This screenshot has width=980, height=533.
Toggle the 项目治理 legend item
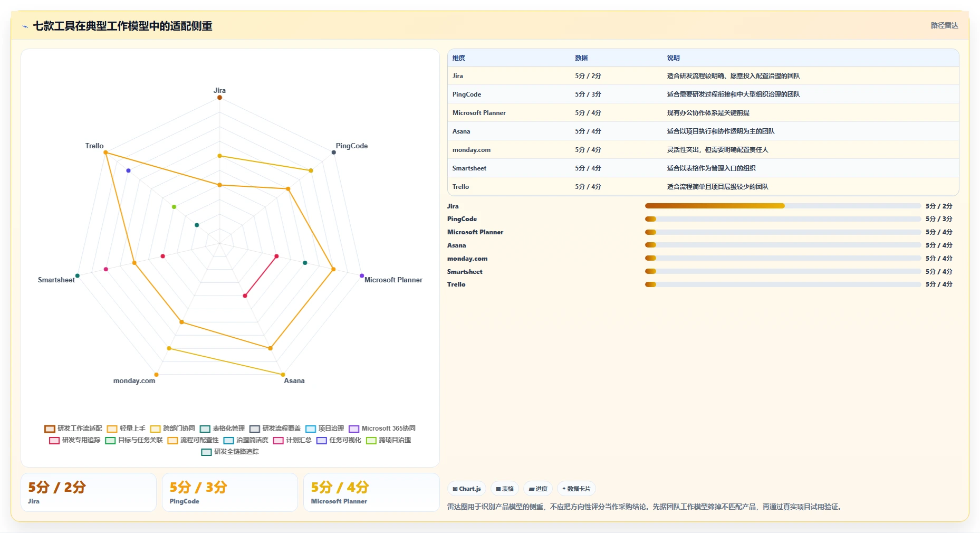pyautogui.click(x=324, y=429)
